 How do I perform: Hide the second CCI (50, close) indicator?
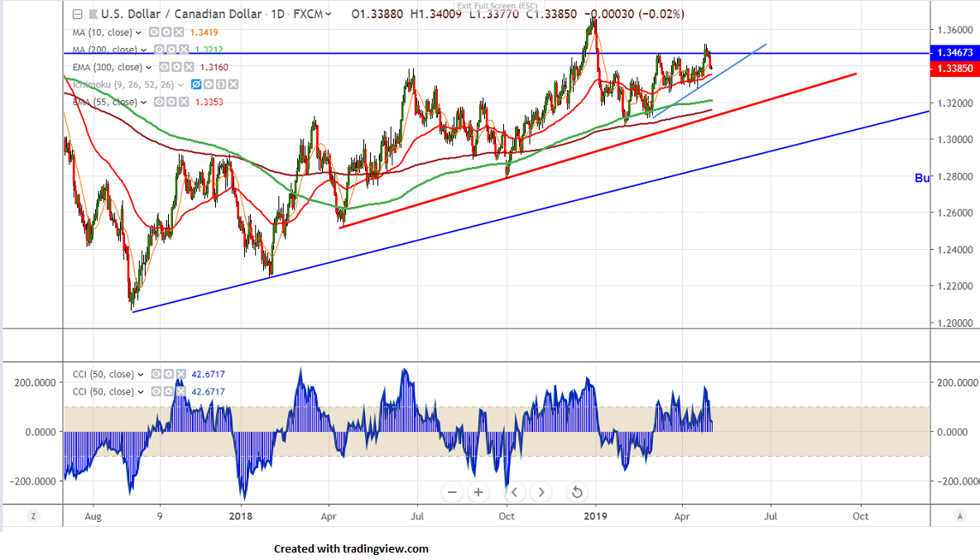tap(156, 391)
